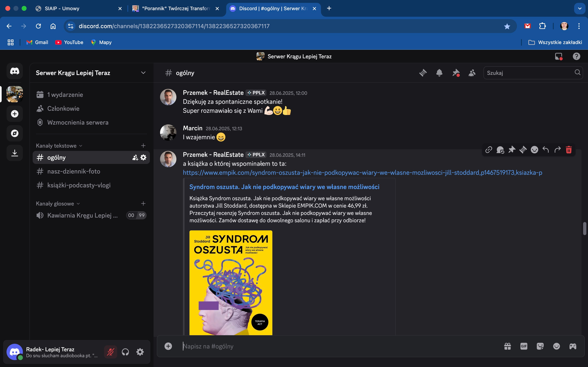The width and height of the screenshot is (588, 367).
Task: Delete hovered message with trash icon
Action: tap(569, 150)
